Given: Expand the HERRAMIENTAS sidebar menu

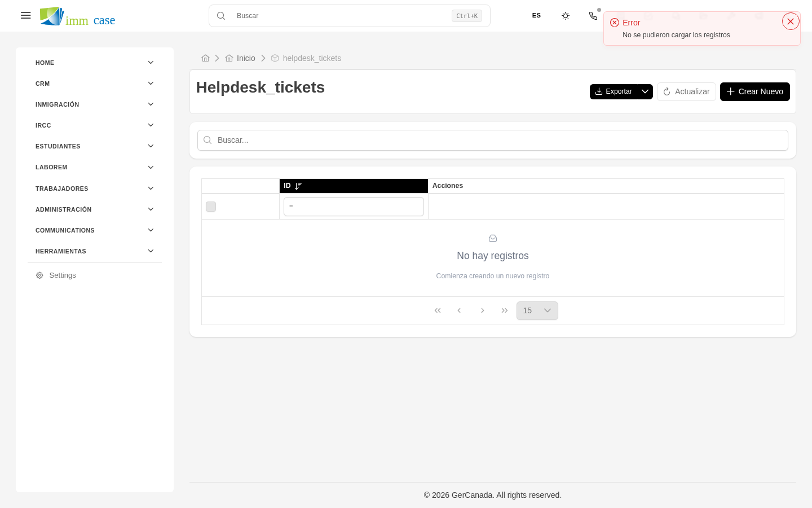Looking at the screenshot, I should click(x=95, y=251).
